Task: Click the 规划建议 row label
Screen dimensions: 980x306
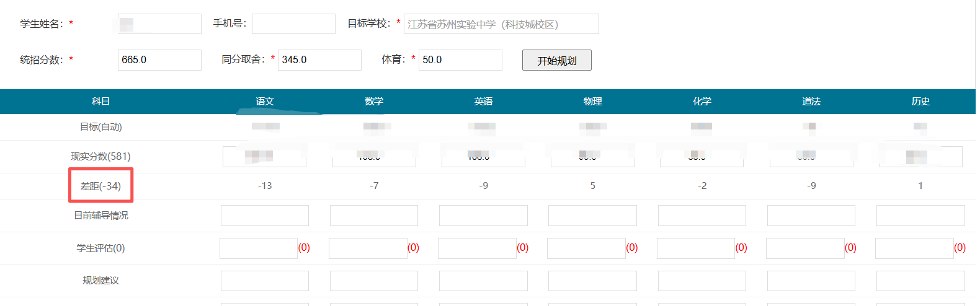Action: [100, 281]
